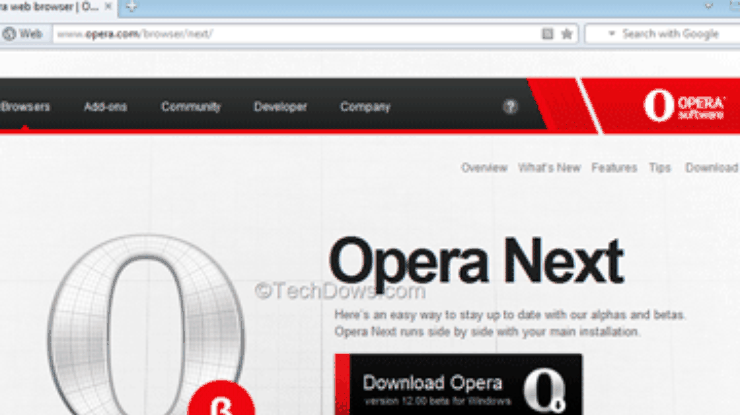Image resolution: width=740 pixels, height=415 pixels.
Task: Open the Browsers menu item
Action: [x=25, y=107]
